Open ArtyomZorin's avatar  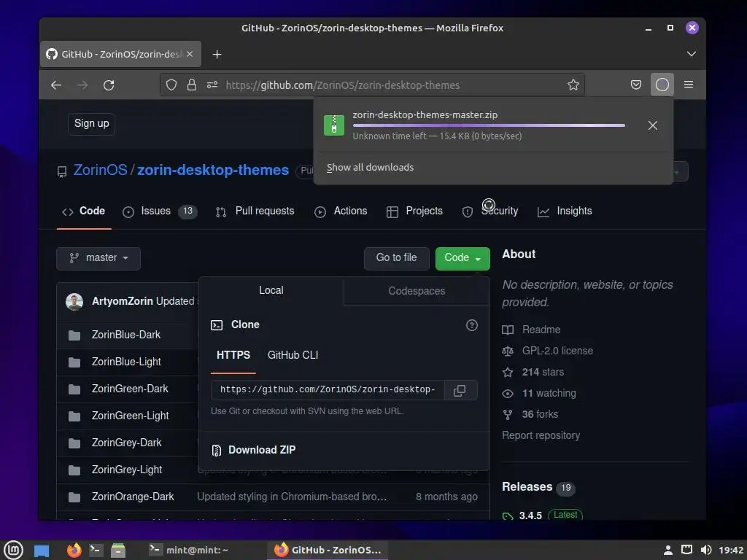74,301
